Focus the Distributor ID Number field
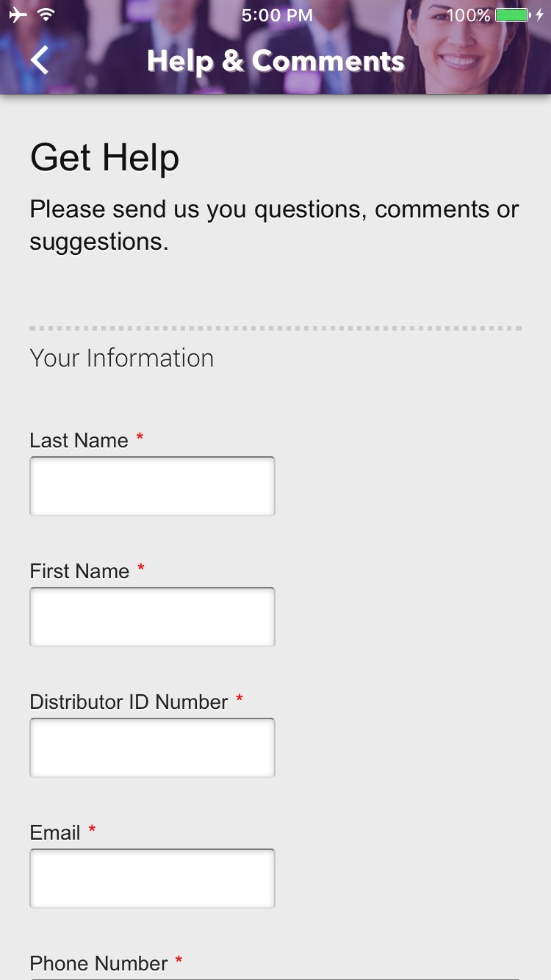 tap(152, 747)
